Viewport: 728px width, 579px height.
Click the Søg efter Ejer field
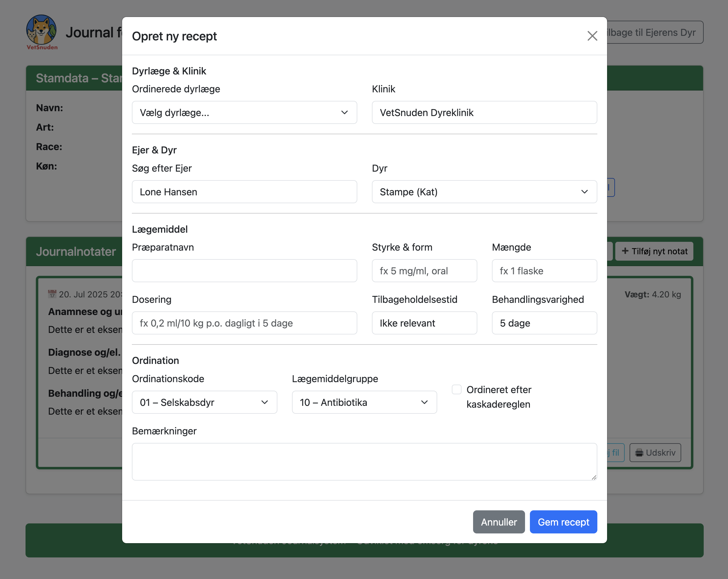coord(244,192)
